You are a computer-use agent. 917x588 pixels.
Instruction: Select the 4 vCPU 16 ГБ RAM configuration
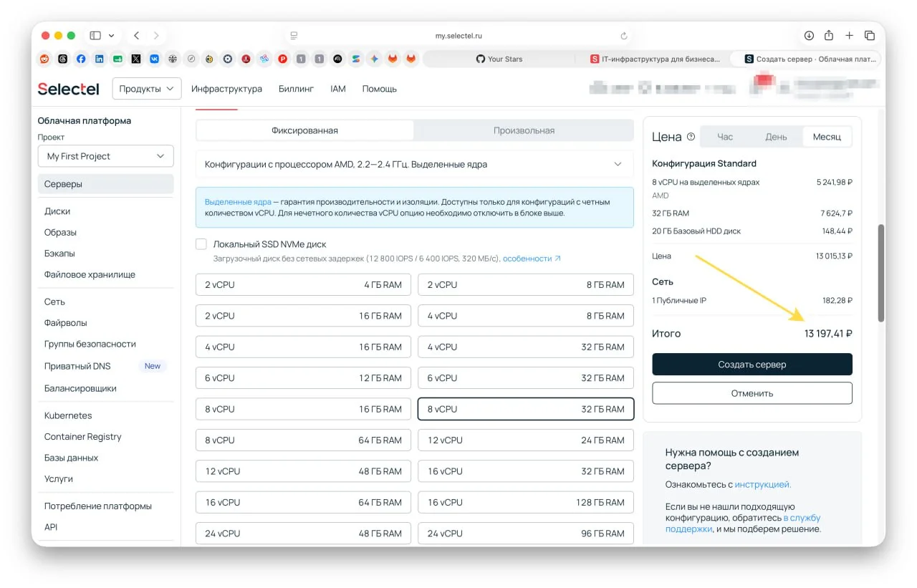click(304, 347)
